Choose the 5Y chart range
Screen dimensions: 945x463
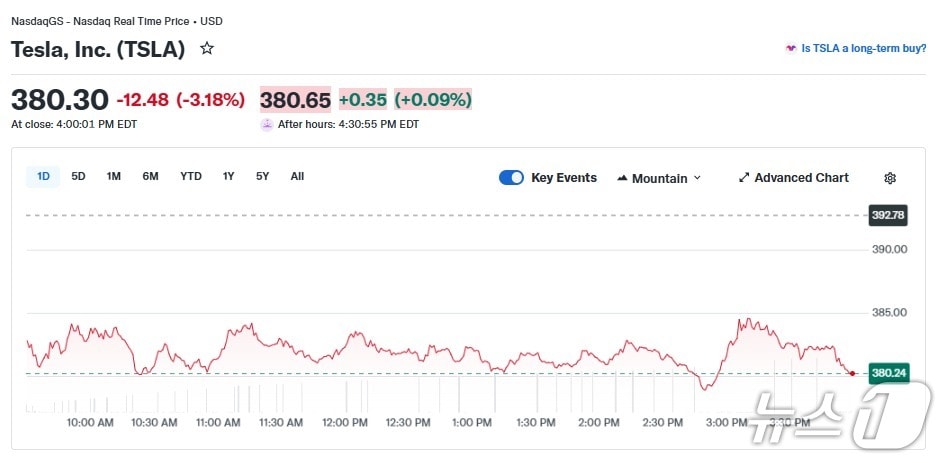coord(262,177)
